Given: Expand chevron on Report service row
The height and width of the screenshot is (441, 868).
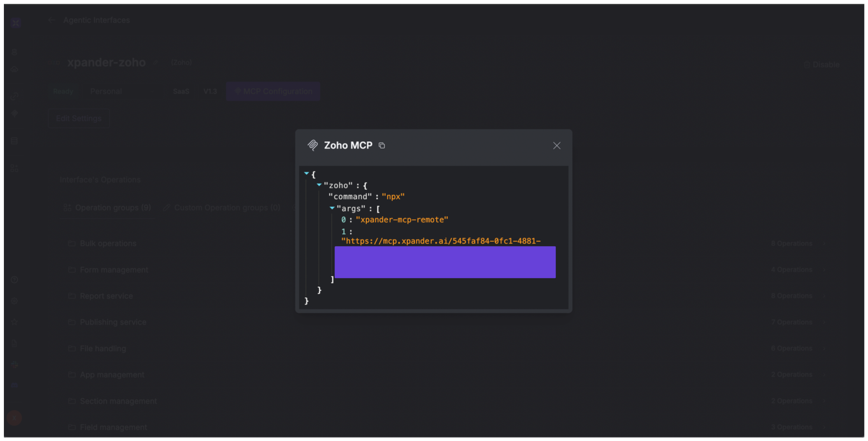Looking at the screenshot, I should click(824, 296).
